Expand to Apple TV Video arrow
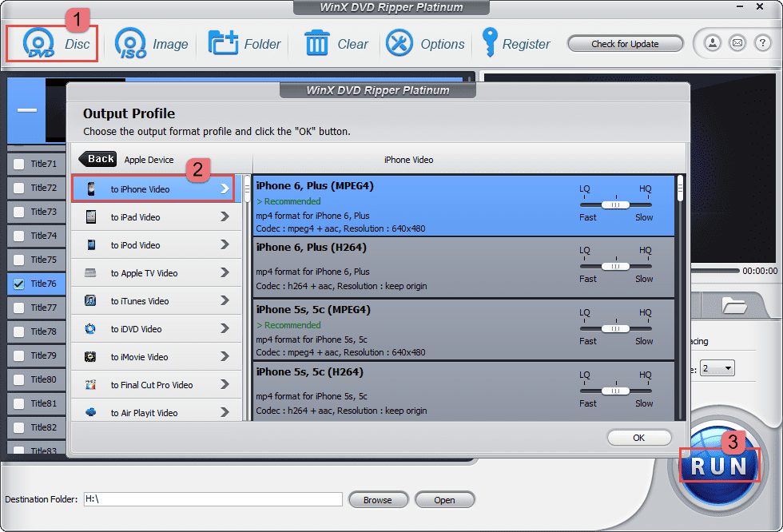Screen dimensions: 783x532 [225, 272]
